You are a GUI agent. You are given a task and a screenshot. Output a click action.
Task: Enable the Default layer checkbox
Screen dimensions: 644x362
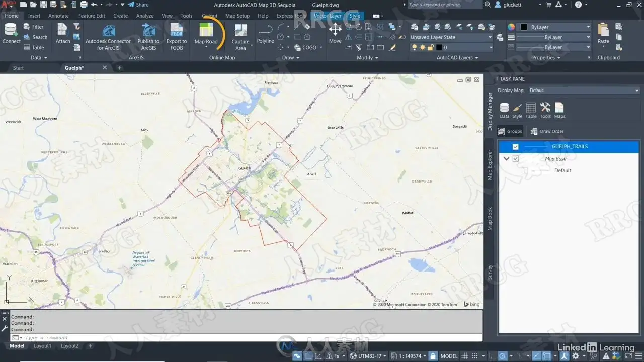(x=525, y=171)
